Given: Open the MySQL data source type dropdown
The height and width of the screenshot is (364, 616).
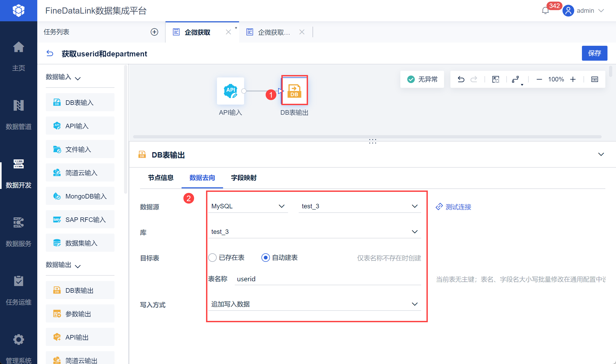Looking at the screenshot, I should pyautogui.click(x=248, y=206).
